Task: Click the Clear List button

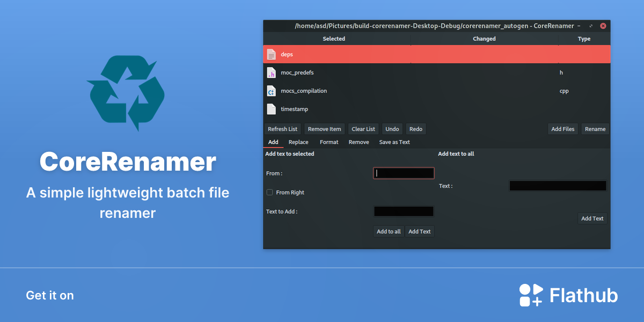Action: [x=363, y=129]
